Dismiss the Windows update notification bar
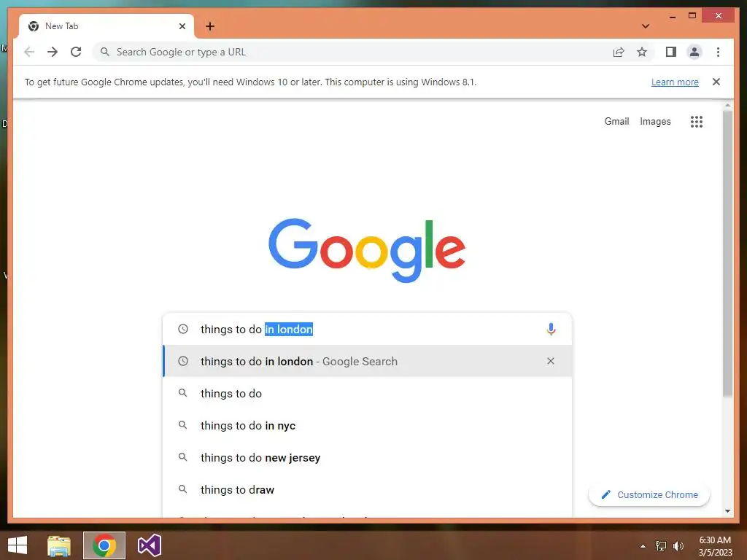The width and height of the screenshot is (747, 560). click(716, 82)
